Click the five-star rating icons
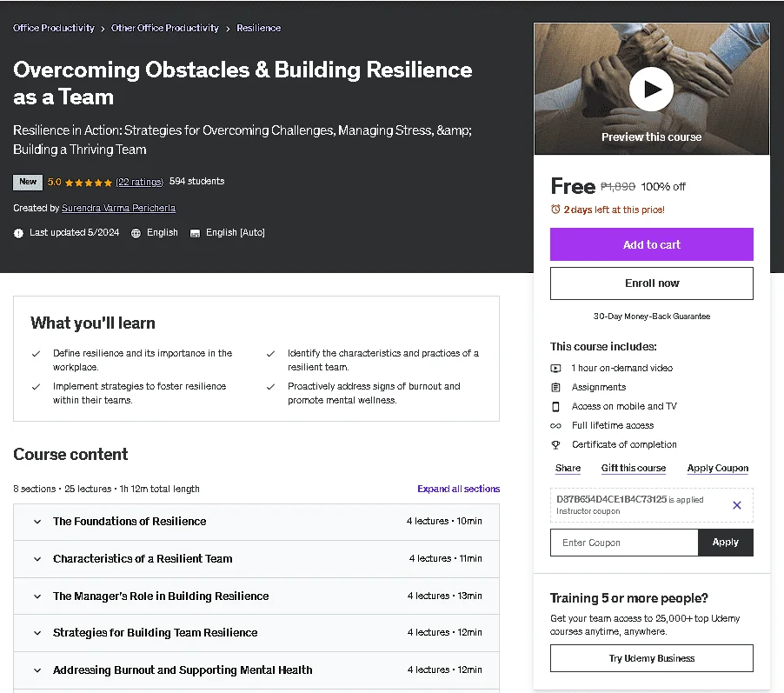The height and width of the screenshot is (693, 784). pyautogui.click(x=89, y=183)
